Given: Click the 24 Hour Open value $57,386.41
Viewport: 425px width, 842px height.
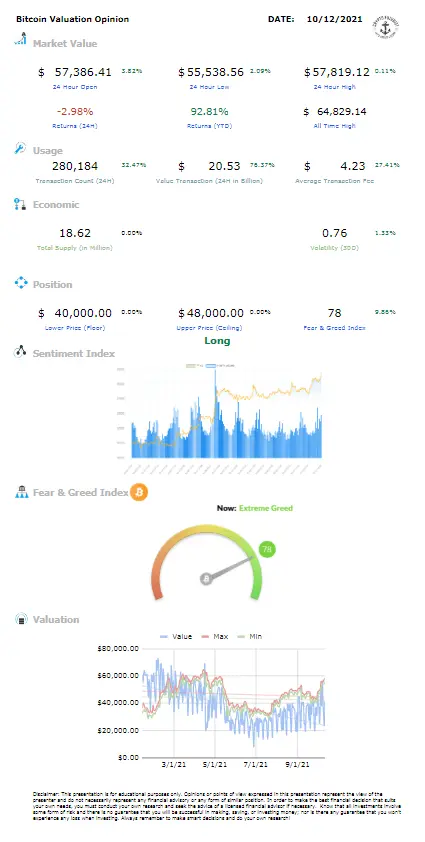Looking at the screenshot, I should pyautogui.click(x=75, y=71).
